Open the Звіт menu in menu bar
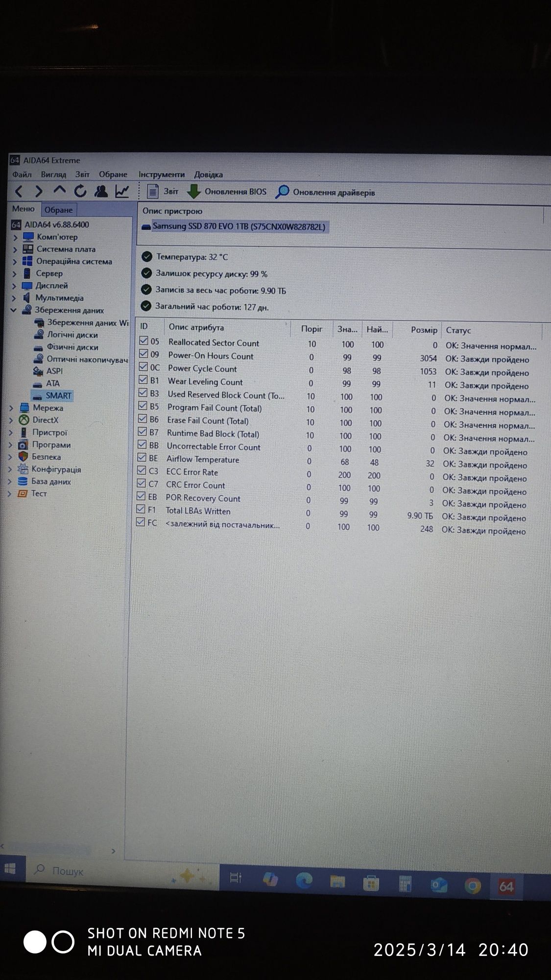This screenshot has height=980, width=551. 82,174
